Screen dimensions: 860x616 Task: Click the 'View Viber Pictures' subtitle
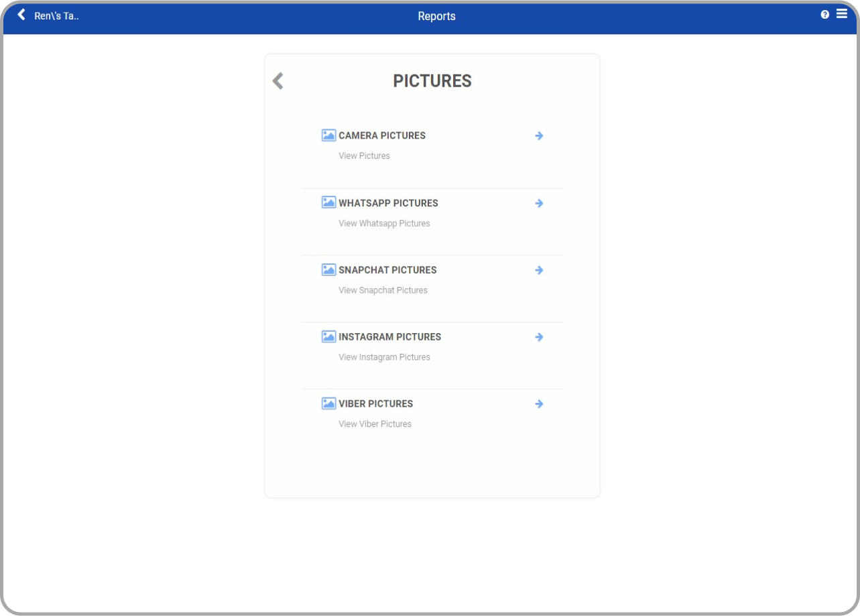pyautogui.click(x=375, y=424)
